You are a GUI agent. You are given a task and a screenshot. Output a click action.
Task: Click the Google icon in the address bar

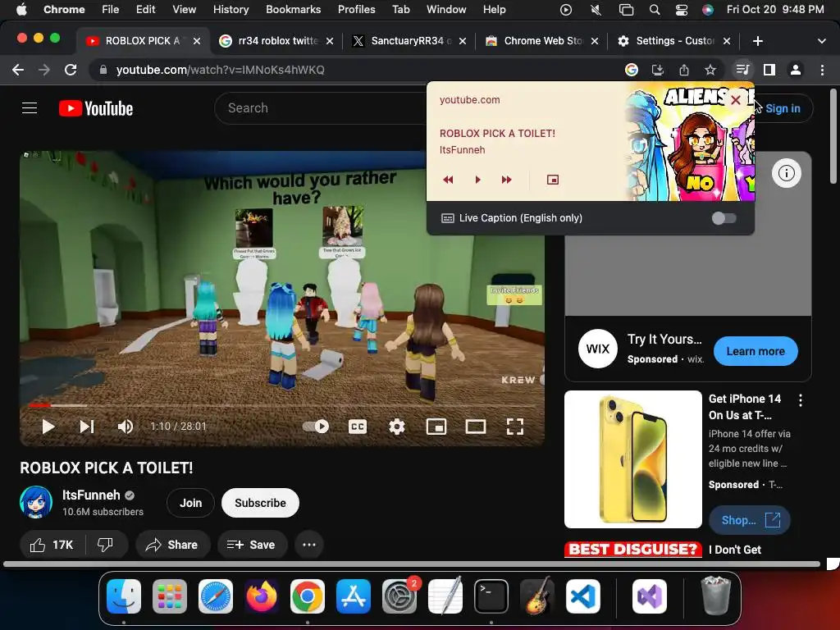coord(632,70)
